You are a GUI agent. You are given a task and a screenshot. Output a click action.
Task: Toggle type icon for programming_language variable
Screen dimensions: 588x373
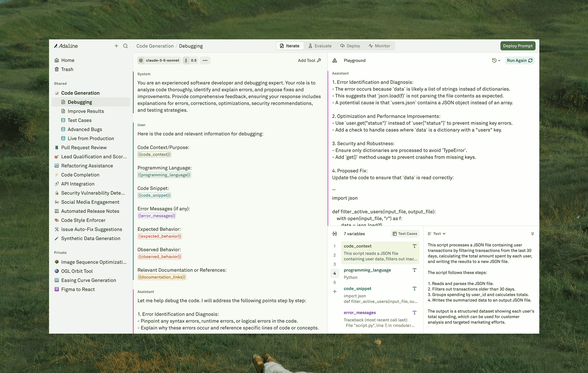pos(414,270)
